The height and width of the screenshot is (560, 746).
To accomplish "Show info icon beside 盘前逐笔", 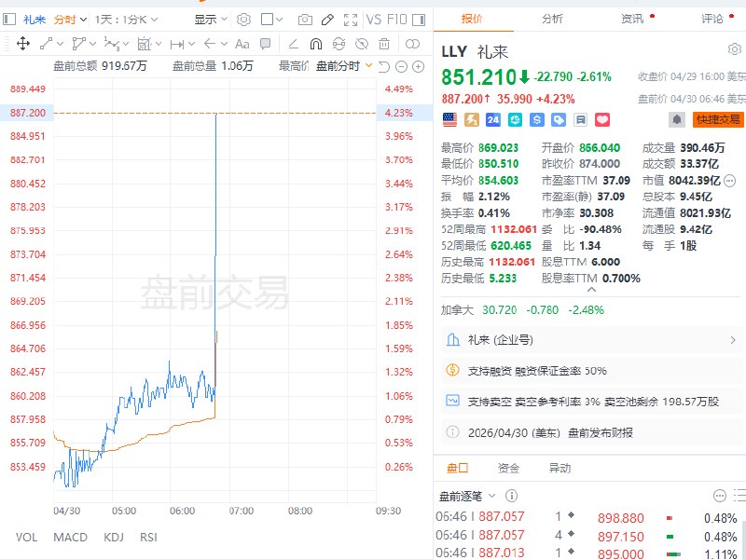I will coord(511,497).
